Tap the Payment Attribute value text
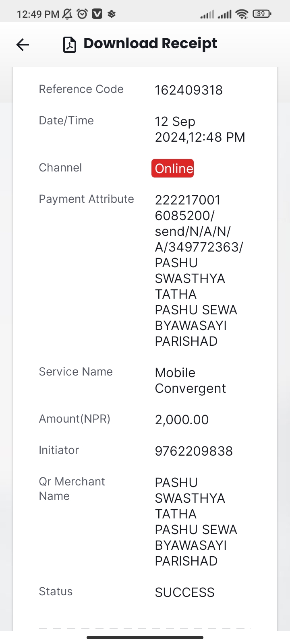Viewport: 290px width, 644px height. tap(199, 270)
